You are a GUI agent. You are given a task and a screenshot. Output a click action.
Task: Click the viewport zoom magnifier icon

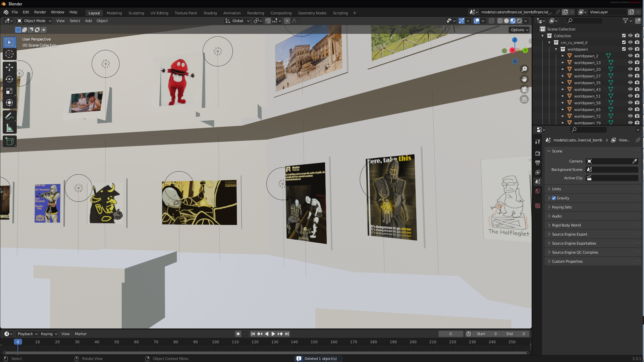tap(524, 69)
